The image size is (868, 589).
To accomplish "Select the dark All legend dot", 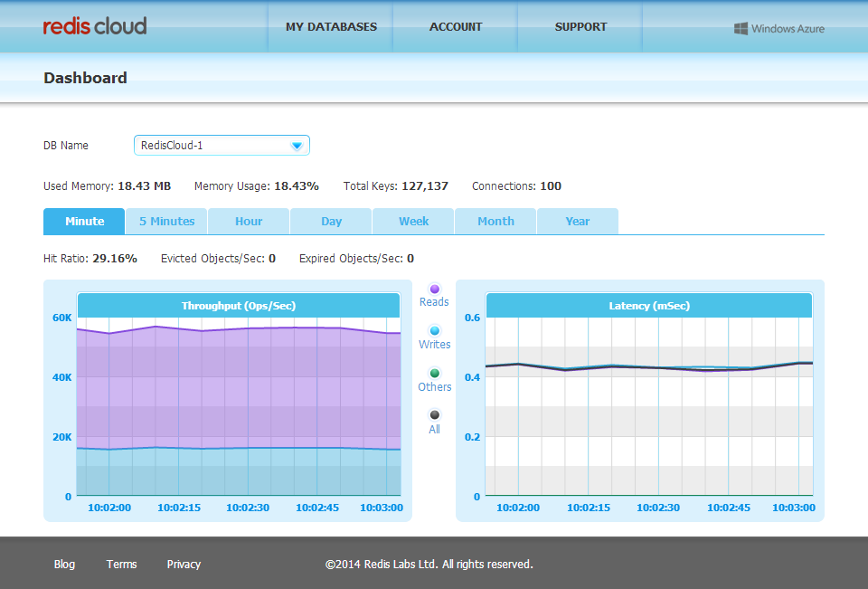I will click(435, 415).
